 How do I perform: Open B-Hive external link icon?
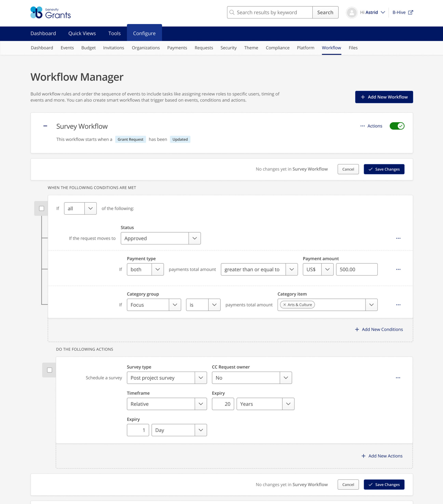click(x=410, y=13)
